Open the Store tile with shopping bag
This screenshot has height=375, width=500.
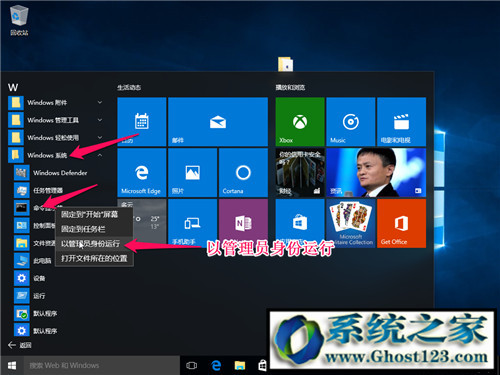pos(300,223)
